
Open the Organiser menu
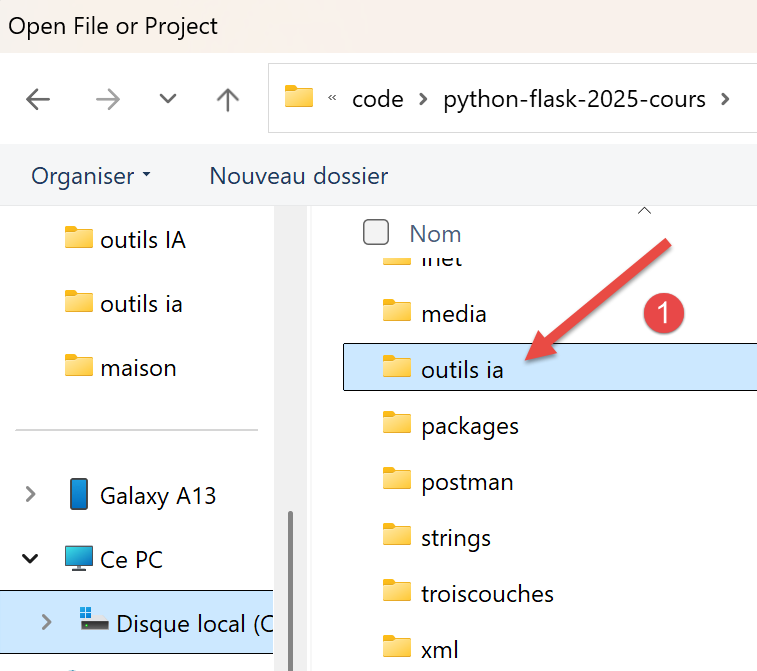91,176
